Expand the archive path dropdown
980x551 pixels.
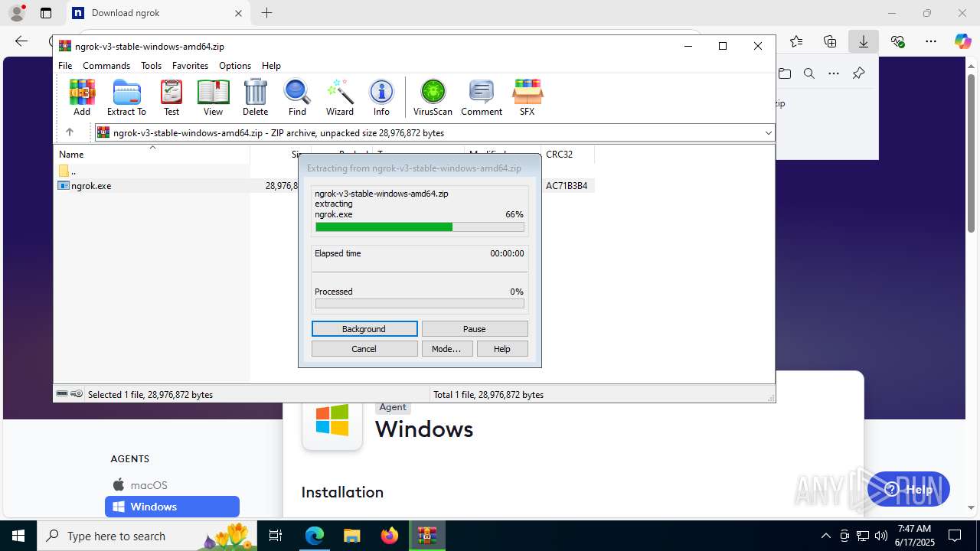(768, 132)
